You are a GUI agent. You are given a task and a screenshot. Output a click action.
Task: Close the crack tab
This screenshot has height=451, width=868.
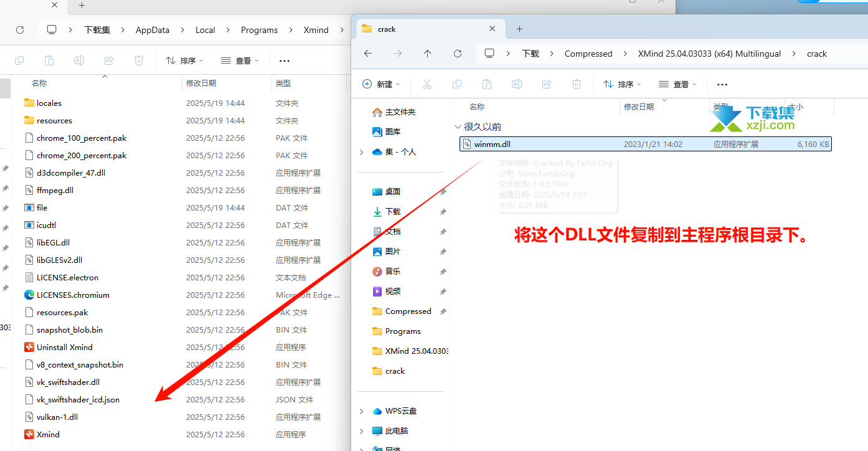pyautogui.click(x=492, y=29)
